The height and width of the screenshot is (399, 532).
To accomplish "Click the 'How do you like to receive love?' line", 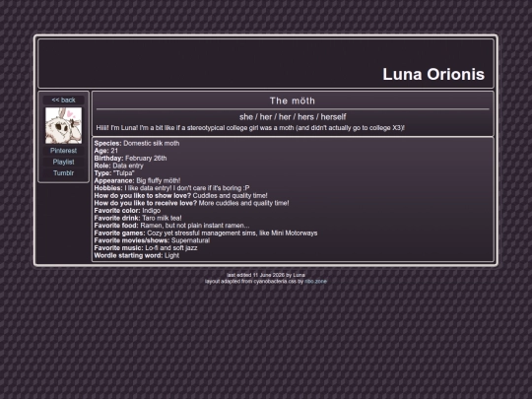I will click(x=192, y=203).
